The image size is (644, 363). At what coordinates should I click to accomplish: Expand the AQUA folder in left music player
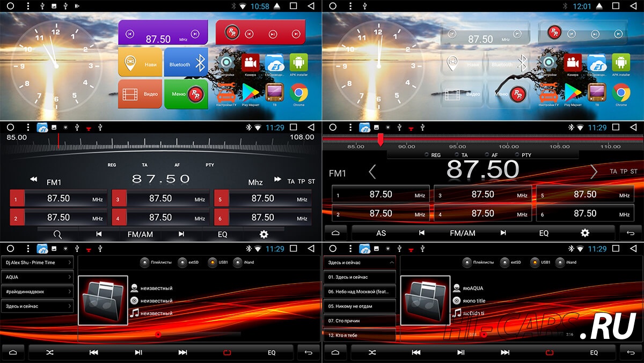tap(38, 277)
